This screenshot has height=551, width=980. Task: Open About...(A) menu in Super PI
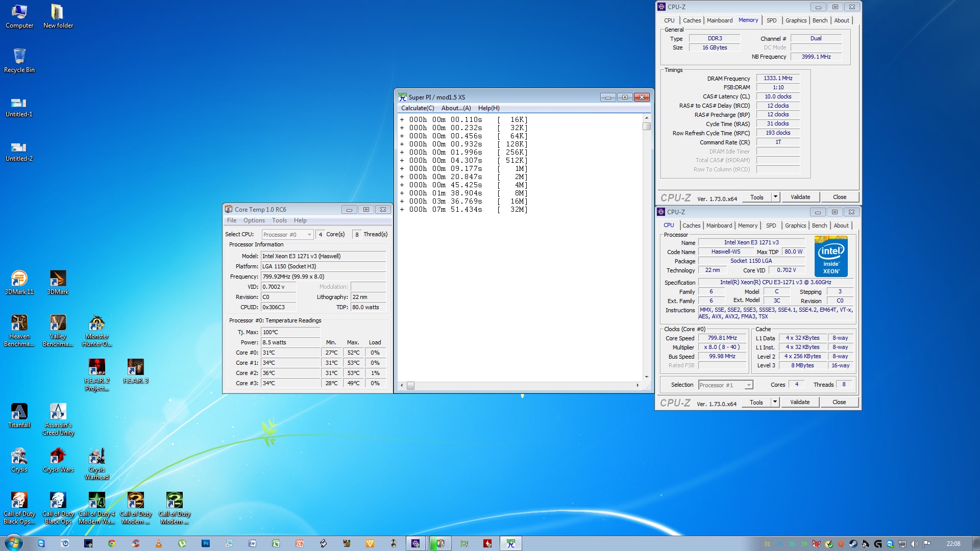pyautogui.click(x=456, y=108)
